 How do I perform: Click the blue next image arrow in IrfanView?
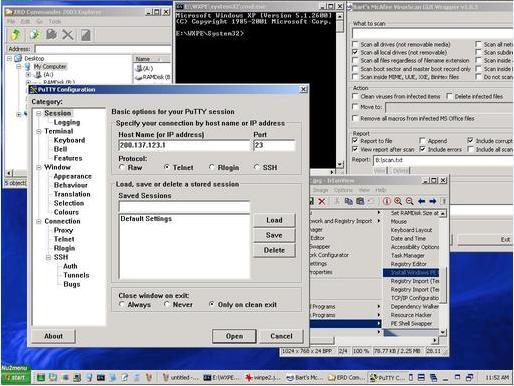(433, 201)
